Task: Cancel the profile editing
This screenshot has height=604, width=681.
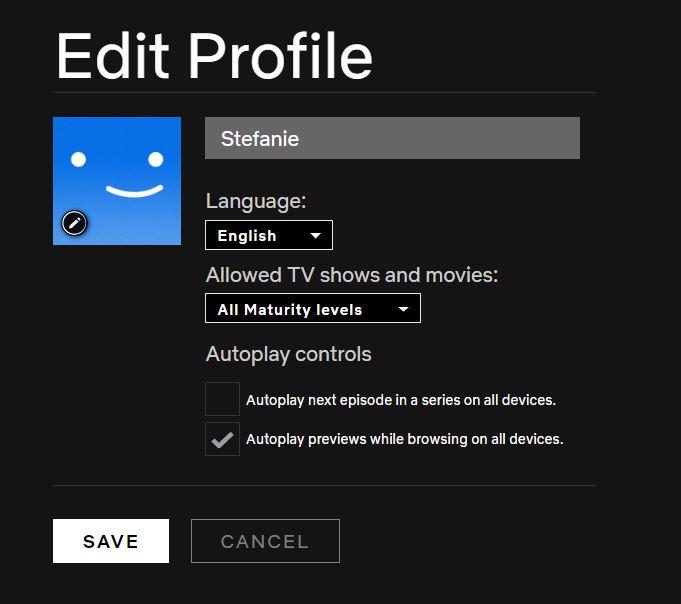Action: coord(265,541)
